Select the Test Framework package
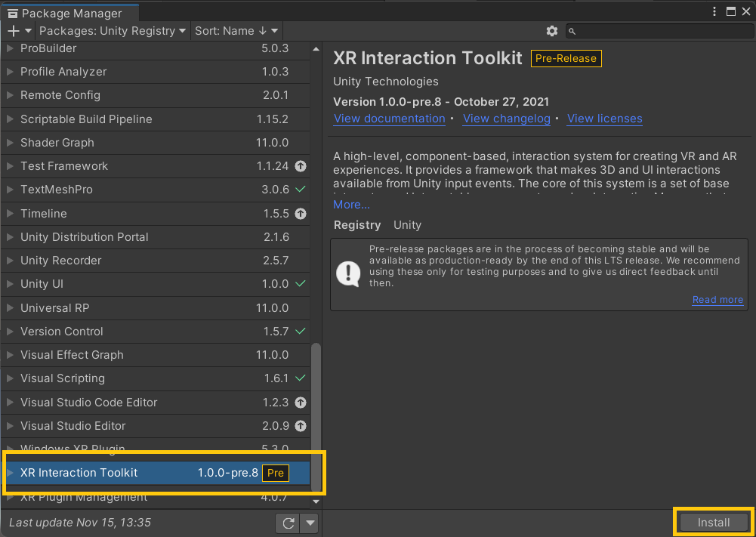 156,166
